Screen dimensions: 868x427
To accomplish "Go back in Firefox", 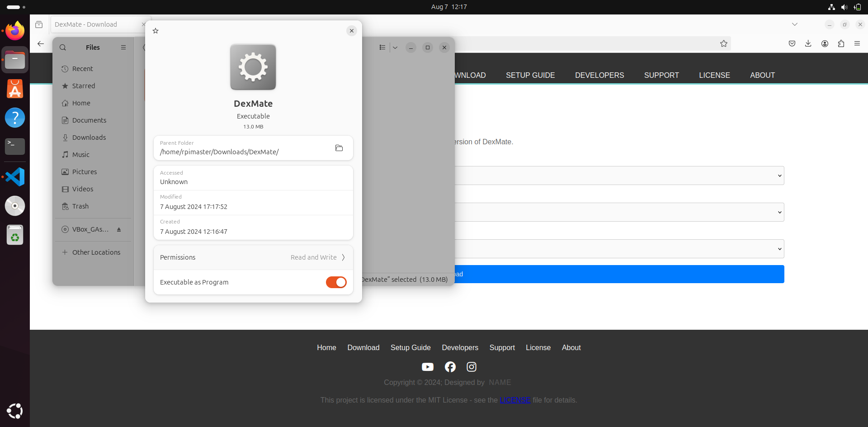I will [41, 43].
